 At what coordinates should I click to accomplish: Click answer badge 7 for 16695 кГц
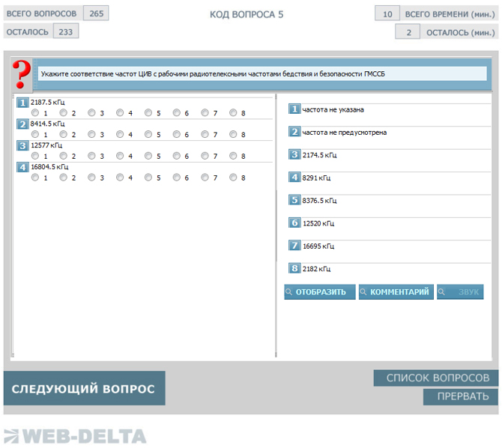[x=294, y=246]
